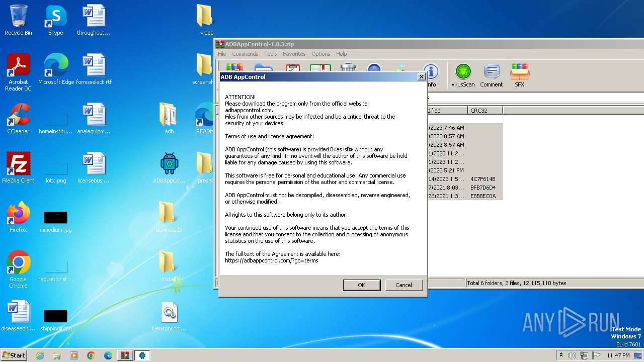Screen dimensions: 644x362
Task: Click the SFX toolbar icon in WinRAR
Action: [519, 75]
